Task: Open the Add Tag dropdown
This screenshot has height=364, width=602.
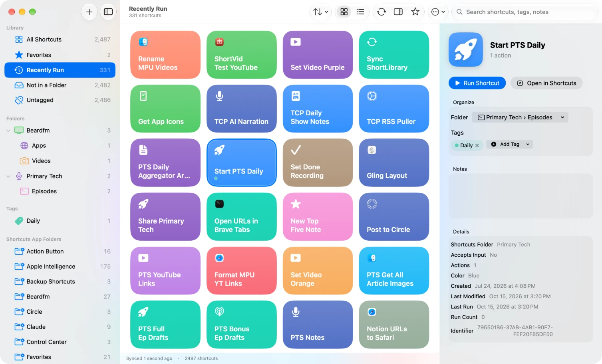Action: pyautogui.click(x=509, y=144)
